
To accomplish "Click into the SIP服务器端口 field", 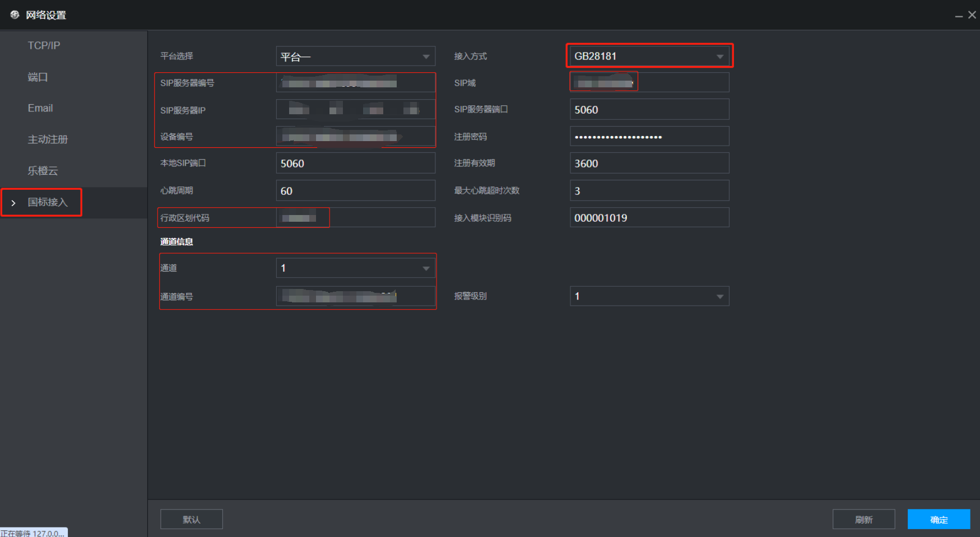I will point(649,110).
